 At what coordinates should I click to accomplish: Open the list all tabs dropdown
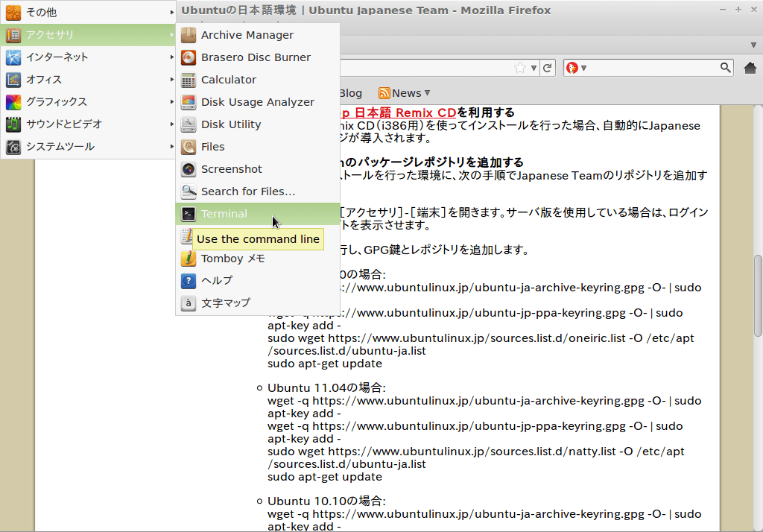pos(753,45)
